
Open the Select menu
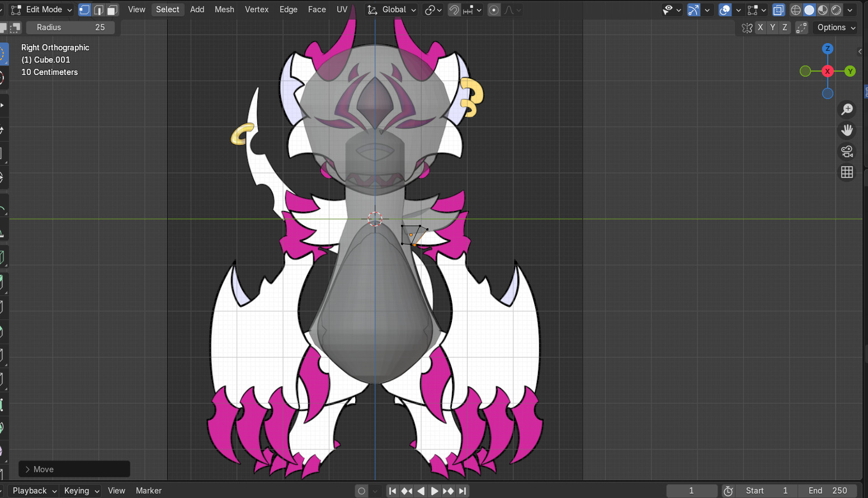coord(168,10)
